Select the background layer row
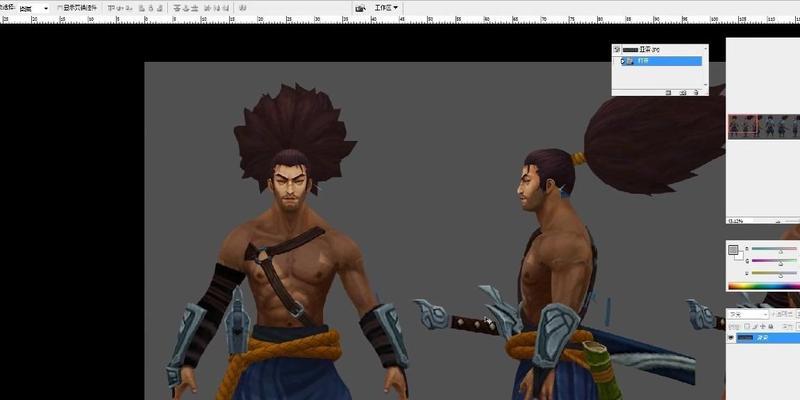 (768, 338)
